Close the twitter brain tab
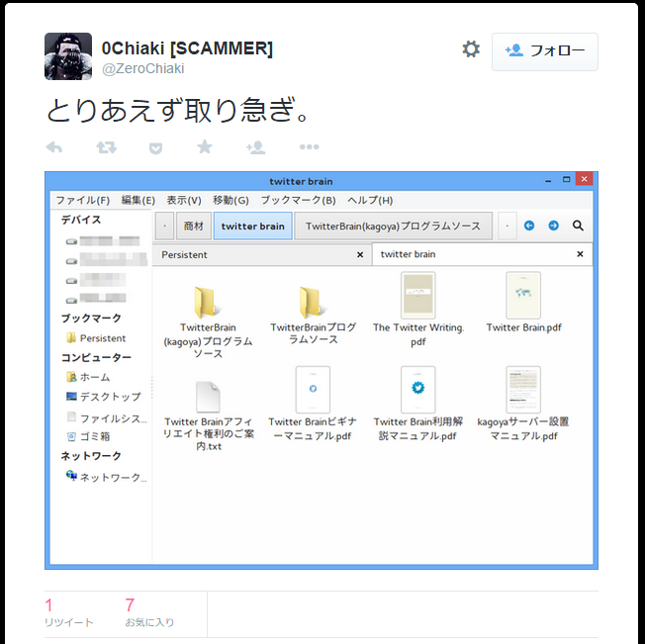645x644 pixels. click(x=580, y=254)
